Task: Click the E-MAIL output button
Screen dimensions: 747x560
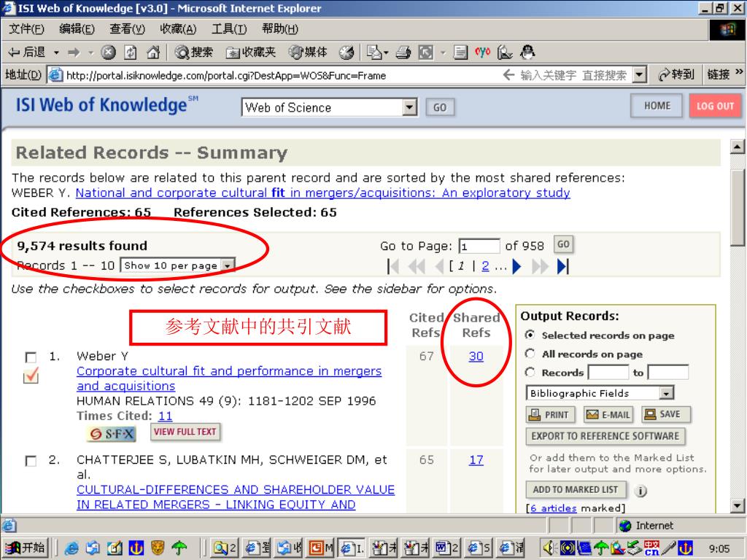Action: click(608, 415)
